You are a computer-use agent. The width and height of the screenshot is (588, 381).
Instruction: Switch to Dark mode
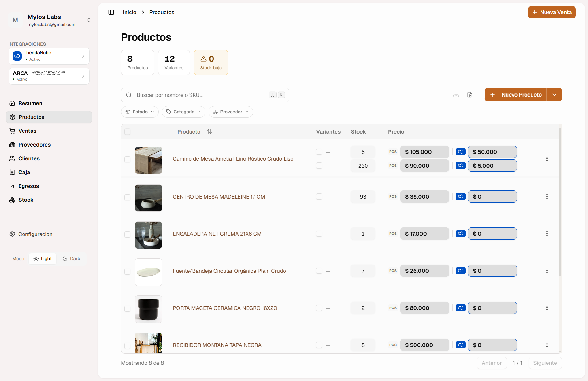point(71,259)
